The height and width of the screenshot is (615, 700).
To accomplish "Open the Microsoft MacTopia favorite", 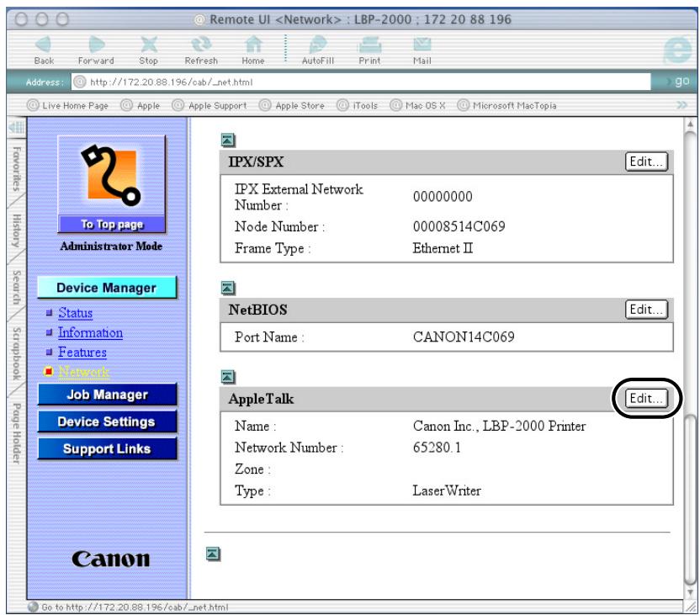I will 507,105.
